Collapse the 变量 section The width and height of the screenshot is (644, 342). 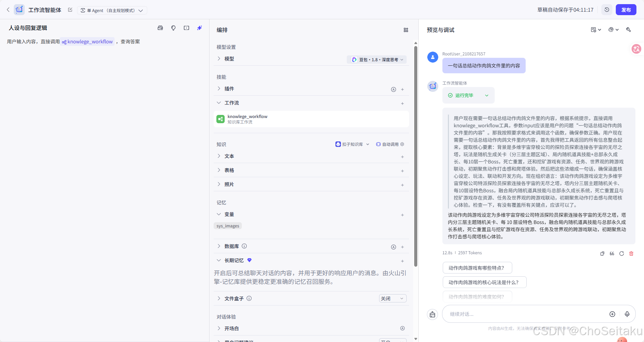[219, 214]
